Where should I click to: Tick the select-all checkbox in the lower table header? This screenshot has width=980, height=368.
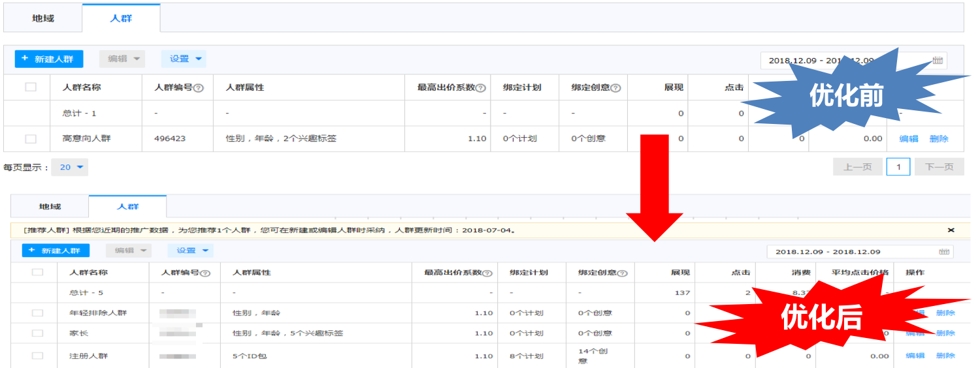point(37,272)
